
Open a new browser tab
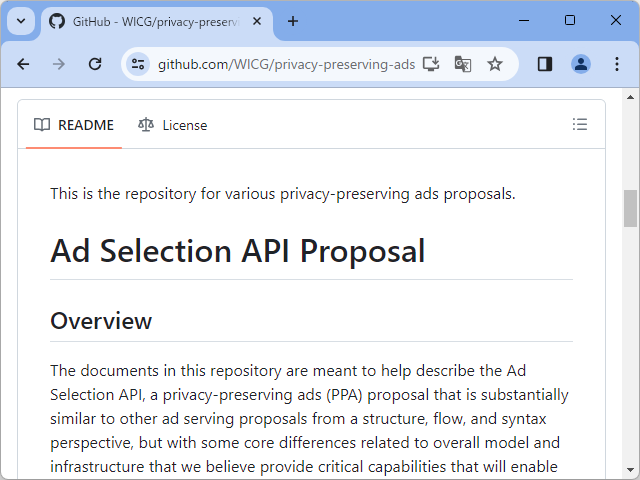click(x=293, y=21)
